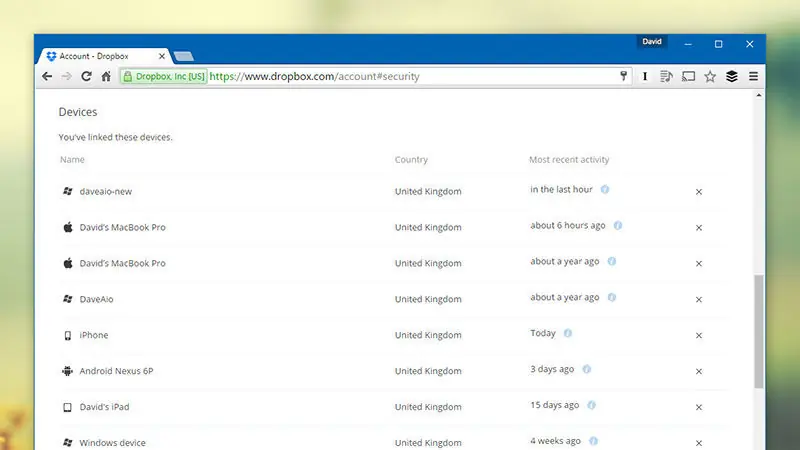This screenshot has width=800, height=450.
Task: Unlink the Android Nexus 6P device
Action: click(699, 371)
